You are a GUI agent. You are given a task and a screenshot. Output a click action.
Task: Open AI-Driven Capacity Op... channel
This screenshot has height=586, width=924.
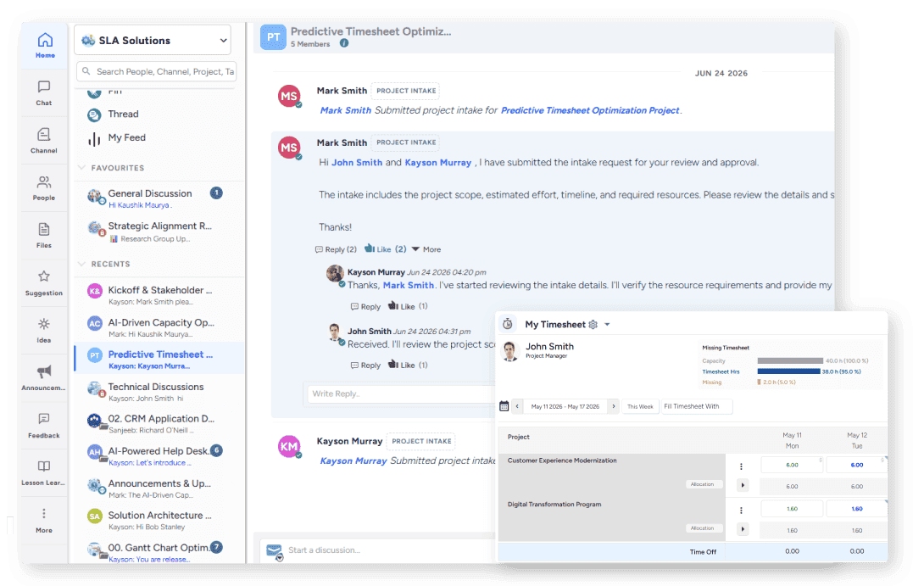[159, 327]
